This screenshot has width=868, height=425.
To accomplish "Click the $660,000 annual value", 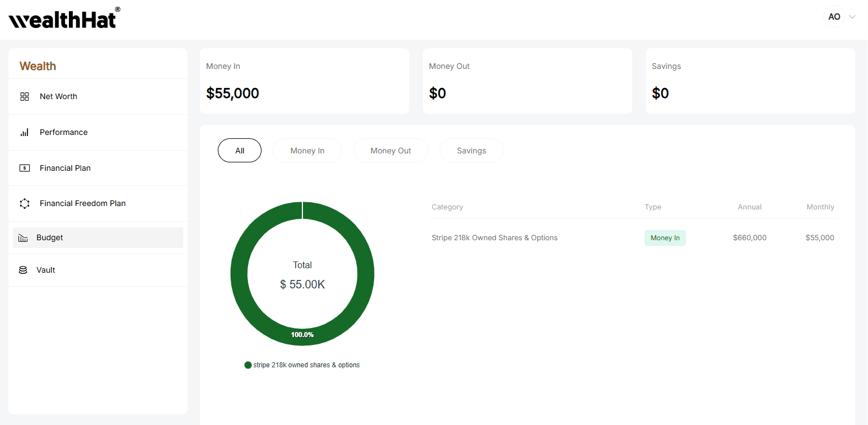I will click(750, 238).
